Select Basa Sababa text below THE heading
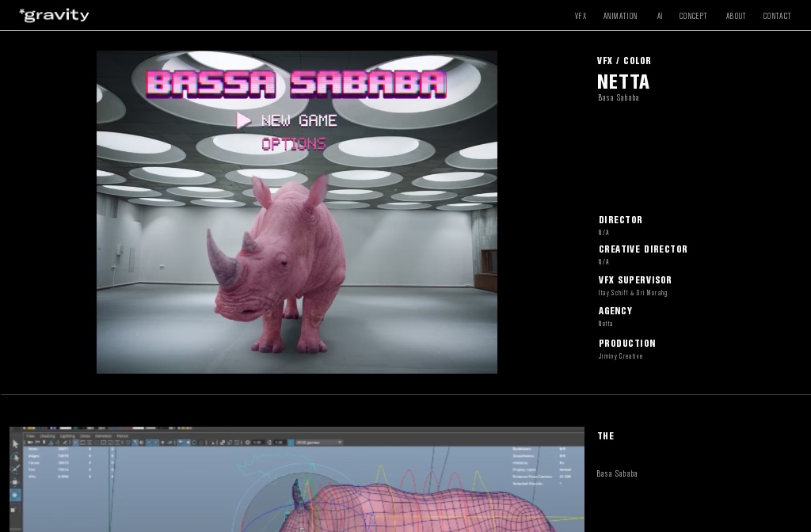 (x=617, y=473)
